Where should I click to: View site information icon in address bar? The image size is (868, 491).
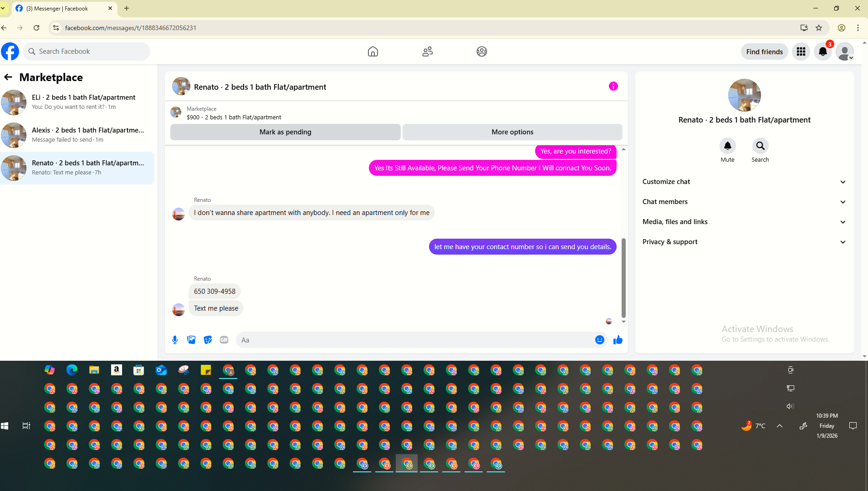click(56, 28)
